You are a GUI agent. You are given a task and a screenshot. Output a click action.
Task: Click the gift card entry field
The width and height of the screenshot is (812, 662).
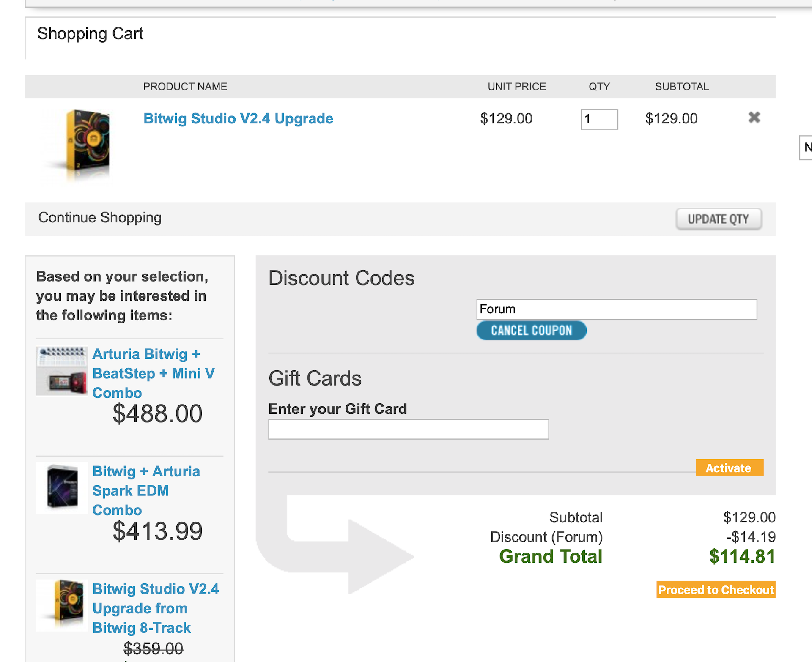pyautogui.click(x=408, y=429)
